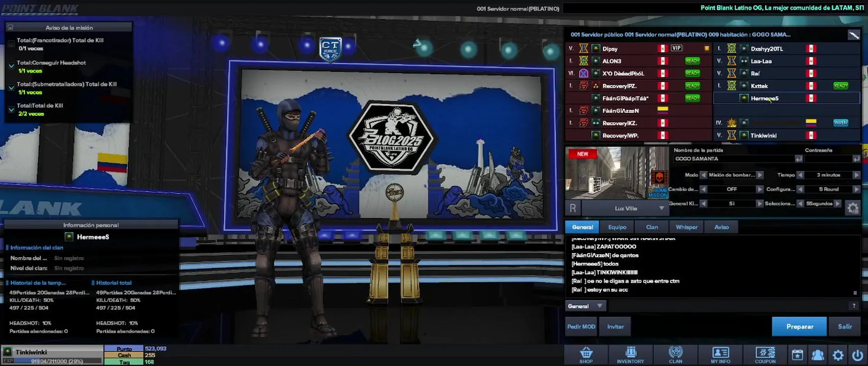This screenshot has height=366, width=868.
Task: Click the CT Force shield emblem
Action: coord(330,50)
